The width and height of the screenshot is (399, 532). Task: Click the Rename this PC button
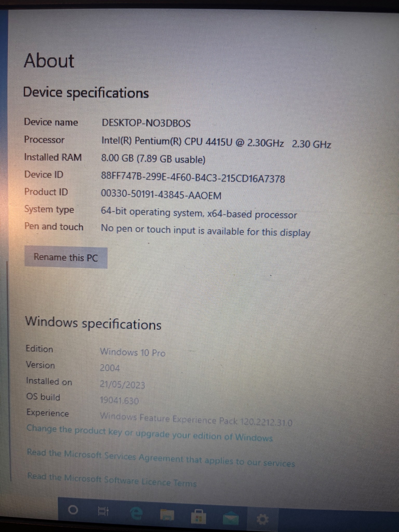point(66,258)
